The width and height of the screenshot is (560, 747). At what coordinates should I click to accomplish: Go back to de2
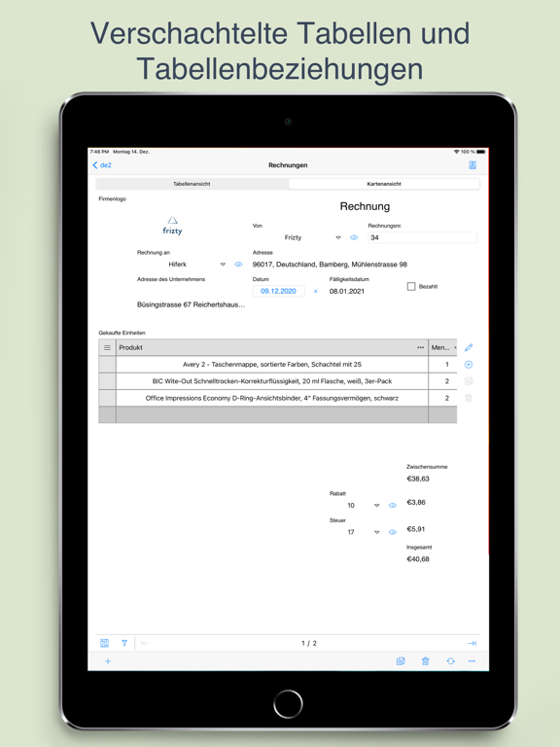tap(102, 165)
